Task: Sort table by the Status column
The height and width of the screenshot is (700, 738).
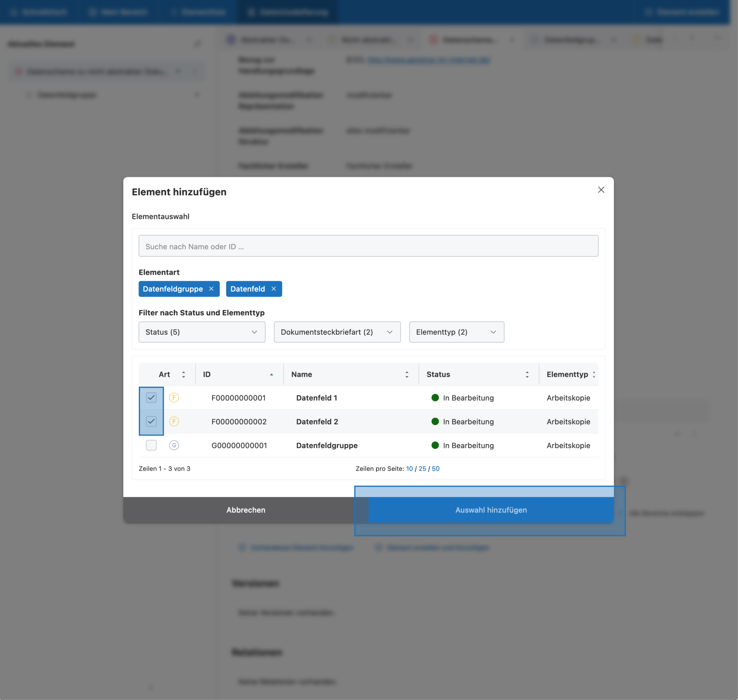Action: 527,374
